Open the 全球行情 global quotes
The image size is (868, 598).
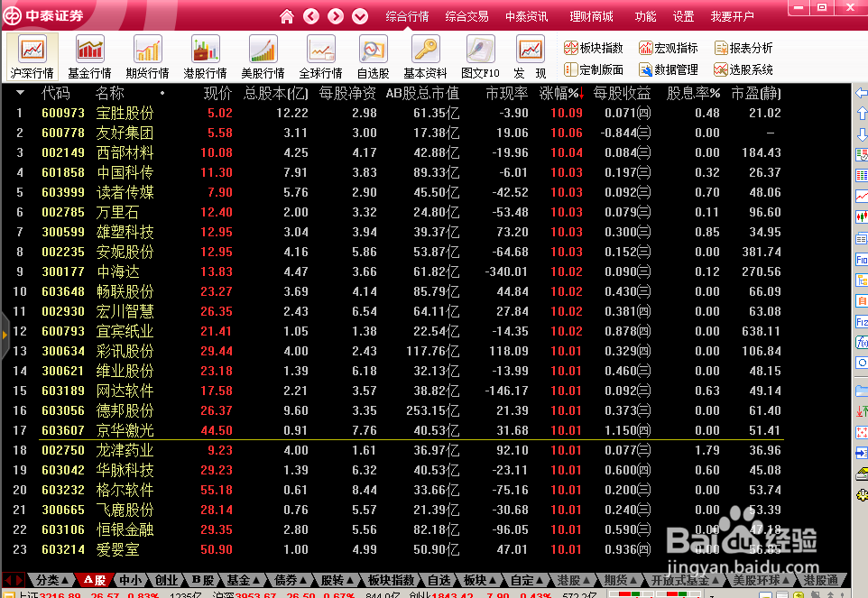tap(320, 57)
